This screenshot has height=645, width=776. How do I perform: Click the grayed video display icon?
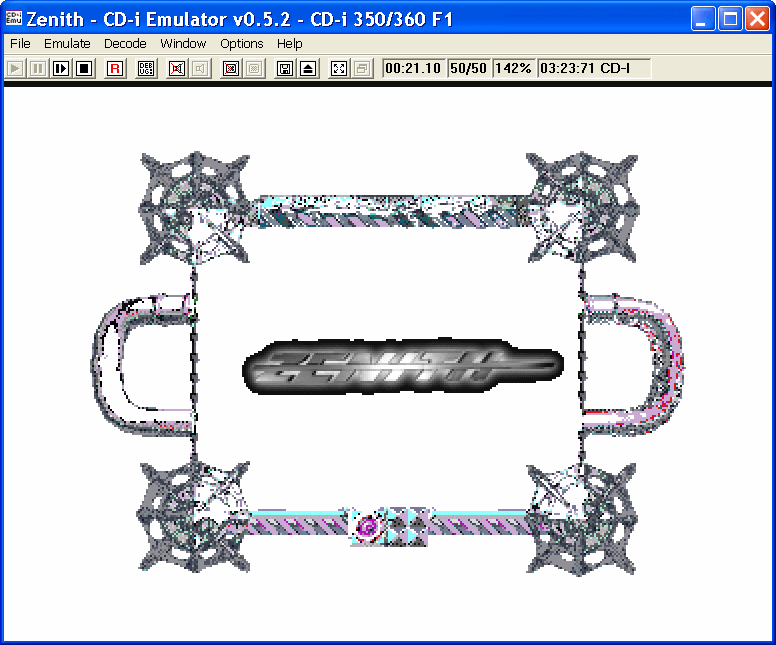(x=254, y=68)
